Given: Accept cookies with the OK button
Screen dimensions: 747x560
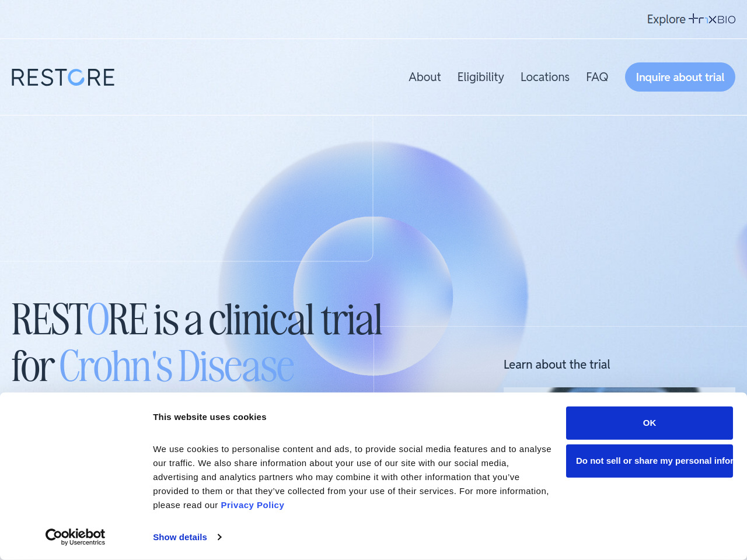Looking at the screenshot, I should pos(650,423).
